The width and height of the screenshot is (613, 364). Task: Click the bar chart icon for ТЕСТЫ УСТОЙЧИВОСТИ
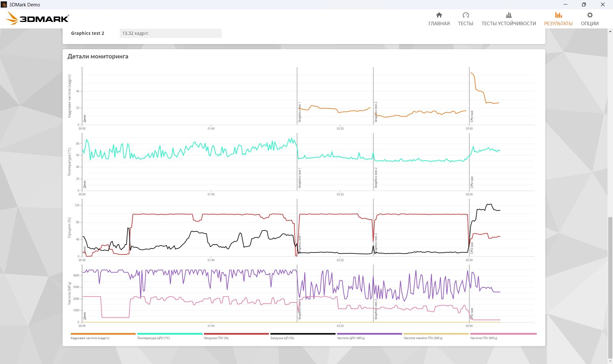pos(509,15)
